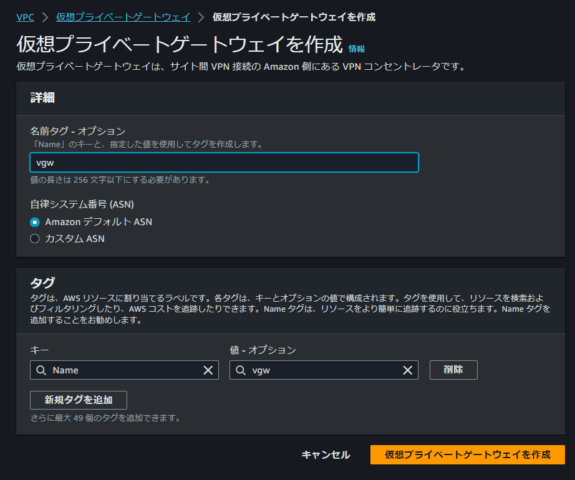Click the 新規タグを追加 button
Screen dimensions: 575x480
point(78,400)
